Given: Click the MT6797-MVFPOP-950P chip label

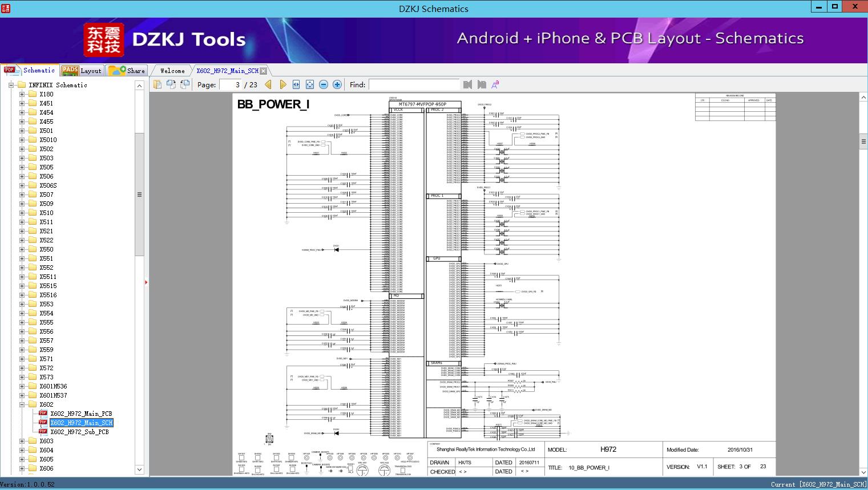Looking at the screenshot, I should pos(423,104).
